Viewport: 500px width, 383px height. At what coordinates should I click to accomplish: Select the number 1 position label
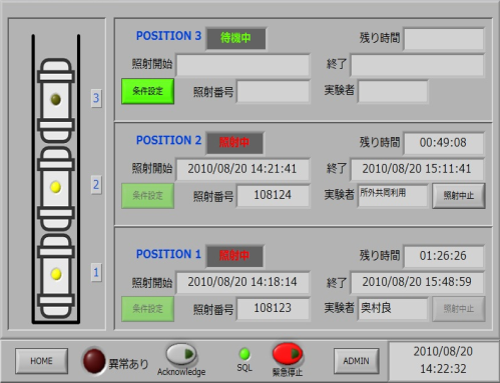pyautogui.click(x=96, y=272)
